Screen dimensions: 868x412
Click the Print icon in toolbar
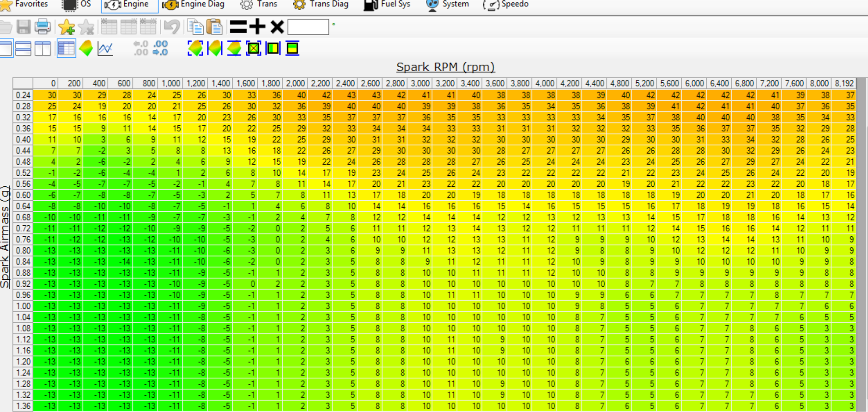click(42, 27)
